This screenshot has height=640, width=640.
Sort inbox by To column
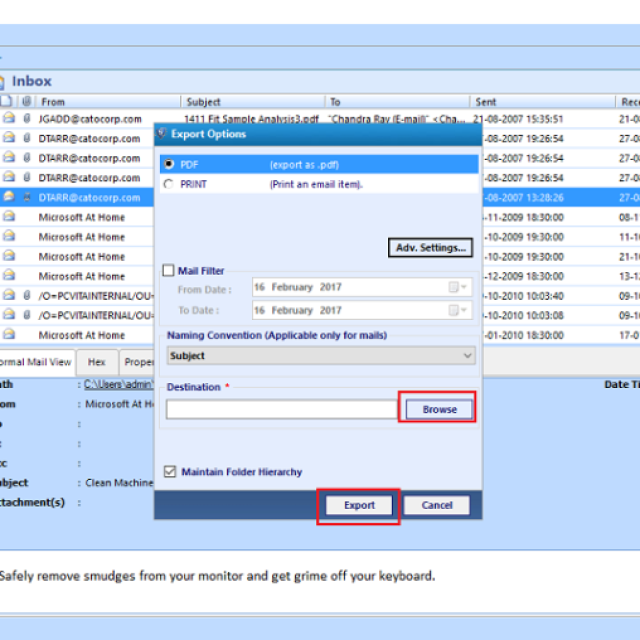pos(397,102)
